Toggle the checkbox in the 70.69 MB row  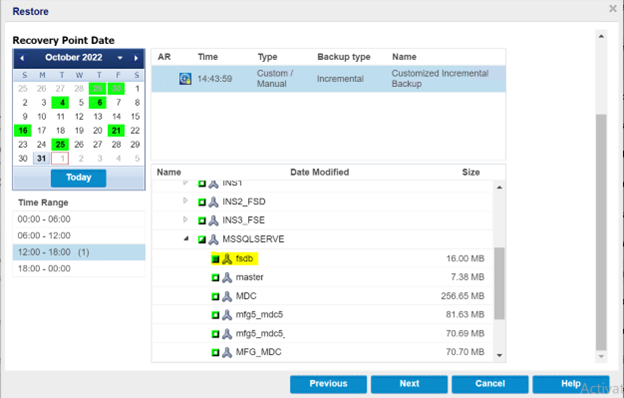click(x=215, y=334)
